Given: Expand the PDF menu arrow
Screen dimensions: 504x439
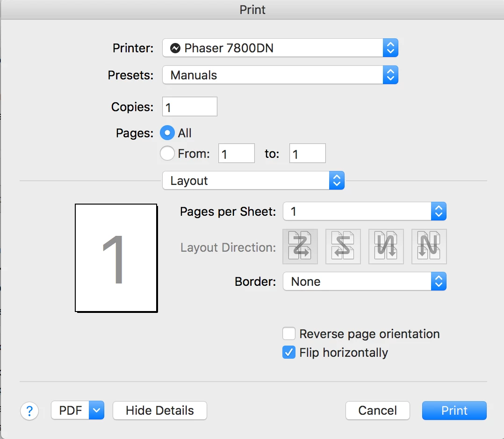Looking at the screenshot, I should tap(96, 410).
